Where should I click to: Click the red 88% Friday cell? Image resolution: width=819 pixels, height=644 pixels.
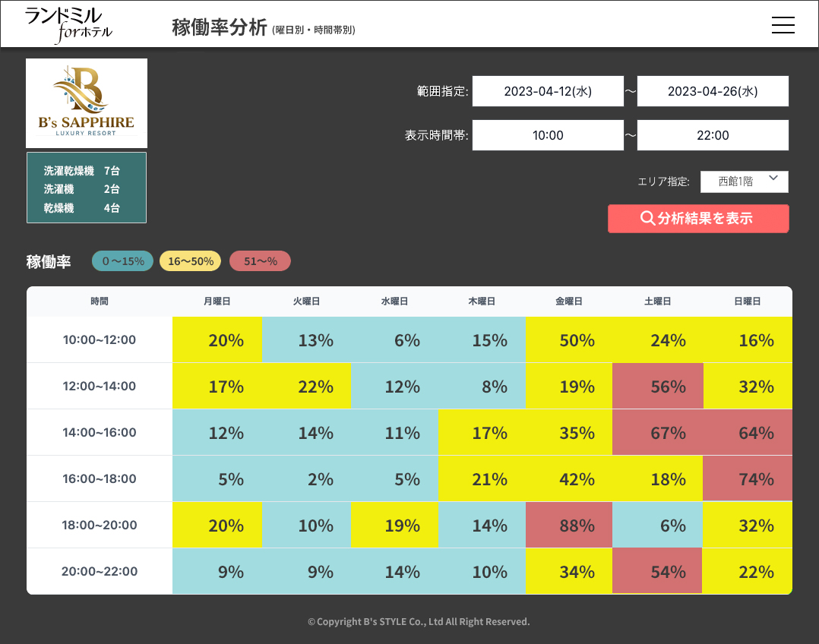569,525
